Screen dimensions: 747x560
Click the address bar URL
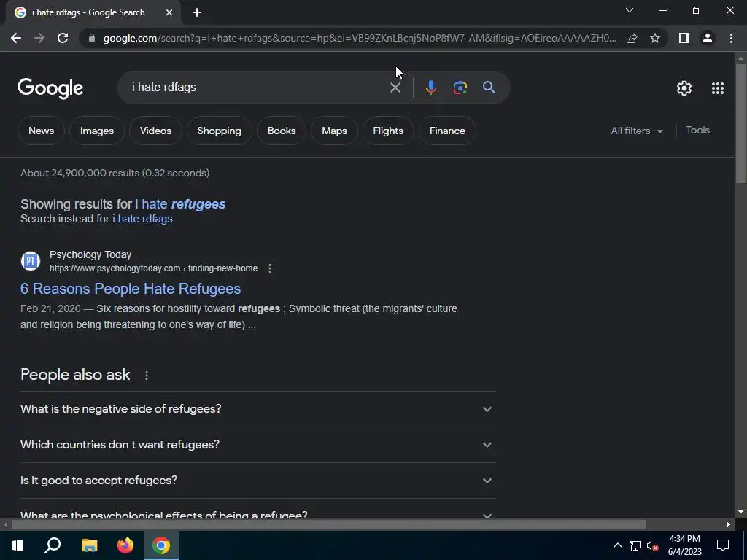pyautogui.click(x=360, y=38)
